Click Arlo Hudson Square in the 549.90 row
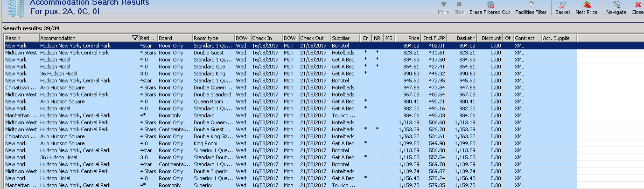Image resolution: width=644 pixels, height=189 pixels. tap(63, 143)
